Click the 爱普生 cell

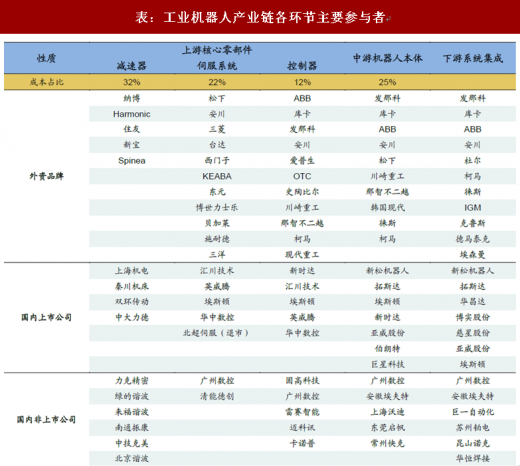click(x=302, y=160)
